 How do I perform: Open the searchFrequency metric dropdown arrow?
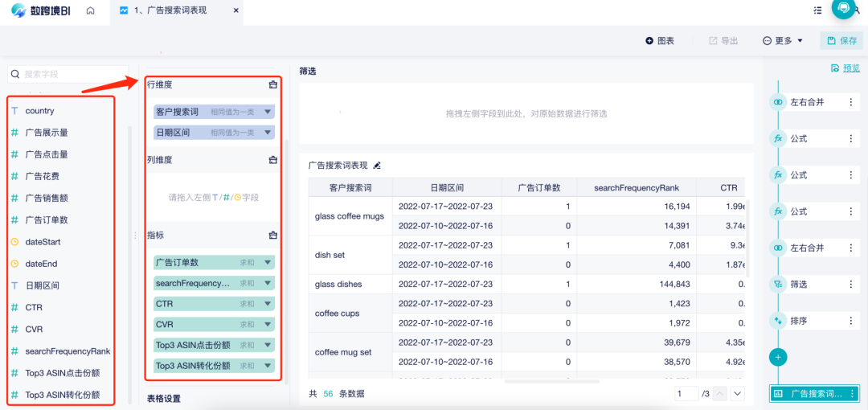(x=268, y=283)
